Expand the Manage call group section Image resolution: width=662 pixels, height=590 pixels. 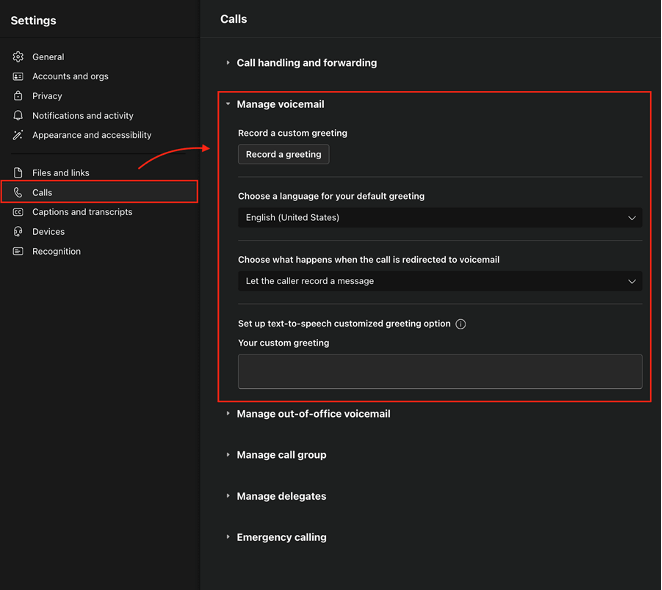pos(281,455)
